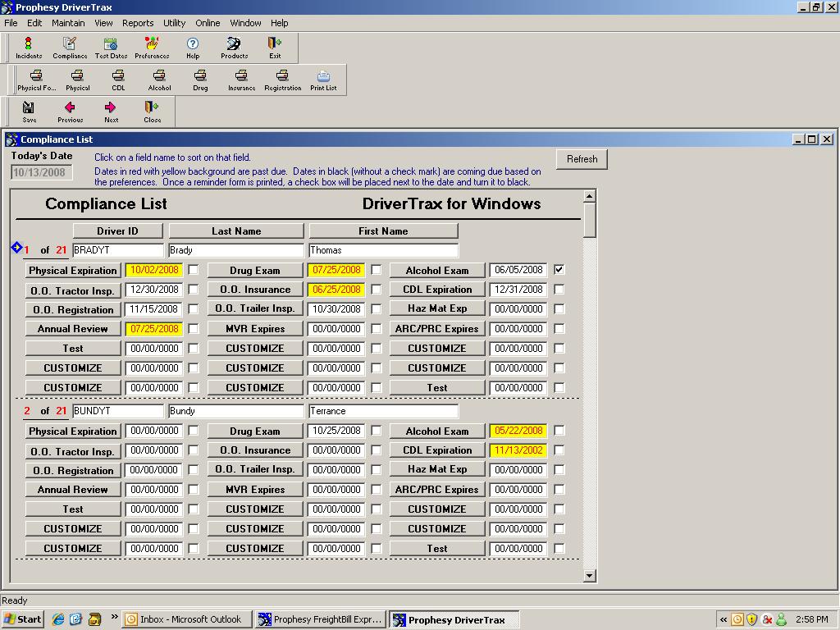This screenshot has width=840, height=630.
Task: Open Internet Explorer quick launch icon
Action: pyautogui.click(x=58, y=619)
